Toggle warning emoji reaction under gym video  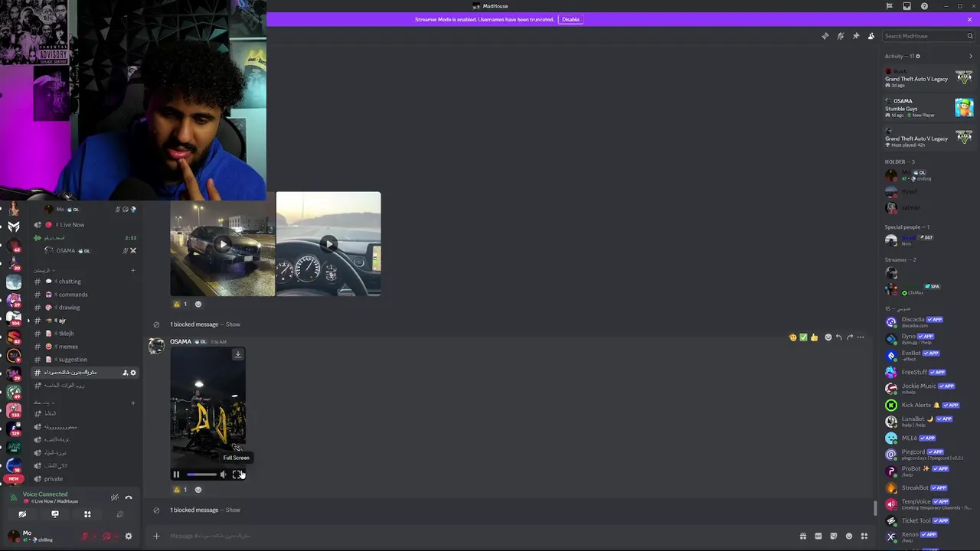[181, 490]
